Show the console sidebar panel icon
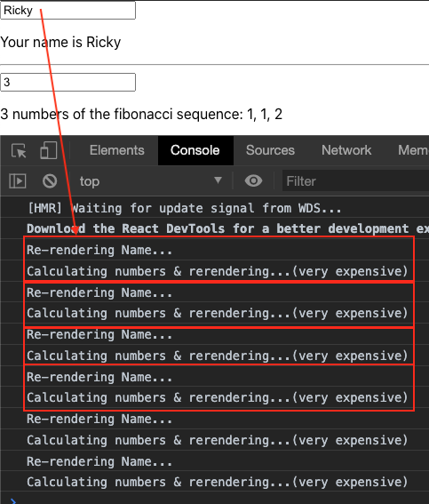429x504 pixels. 18,181
